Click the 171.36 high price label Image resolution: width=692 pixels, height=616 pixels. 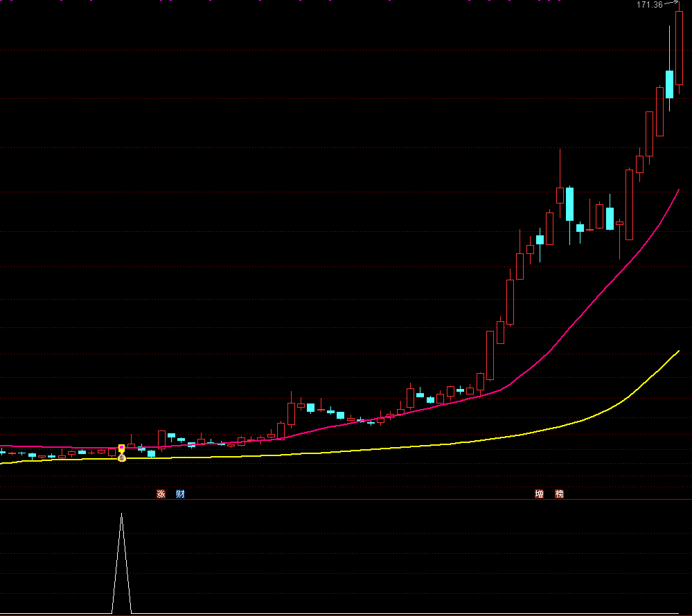(649, 5)
